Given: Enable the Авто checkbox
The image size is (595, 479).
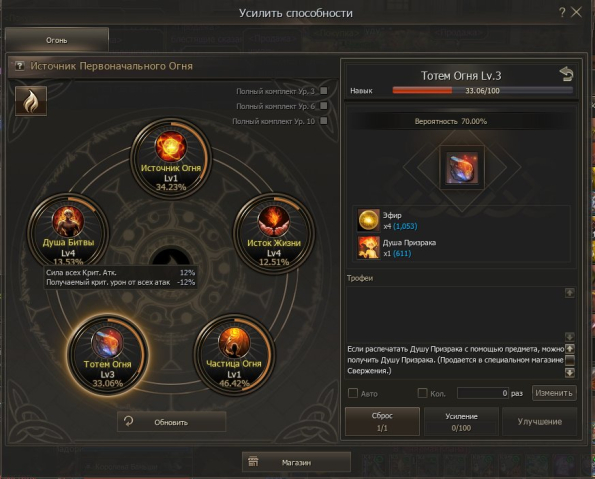Looking at the screenshot, I should point(353,393).
